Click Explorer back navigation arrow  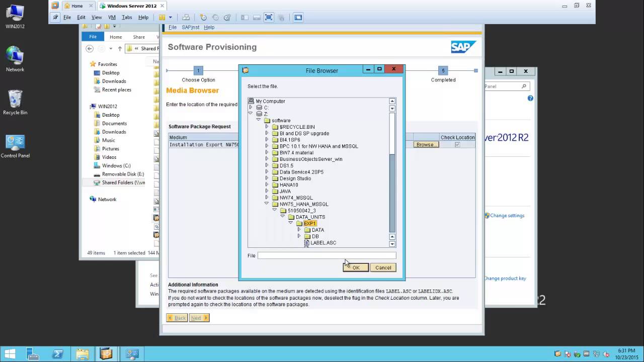[90, 49]
